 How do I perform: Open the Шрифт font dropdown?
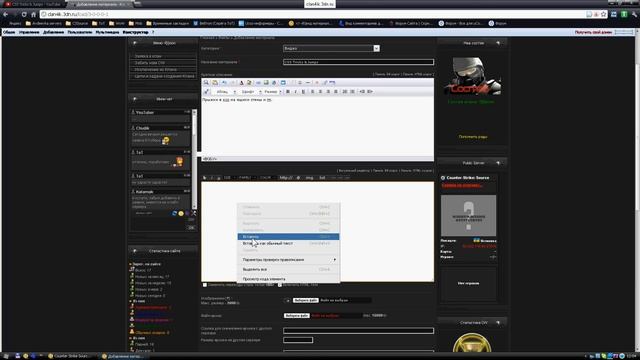(251, 91)
